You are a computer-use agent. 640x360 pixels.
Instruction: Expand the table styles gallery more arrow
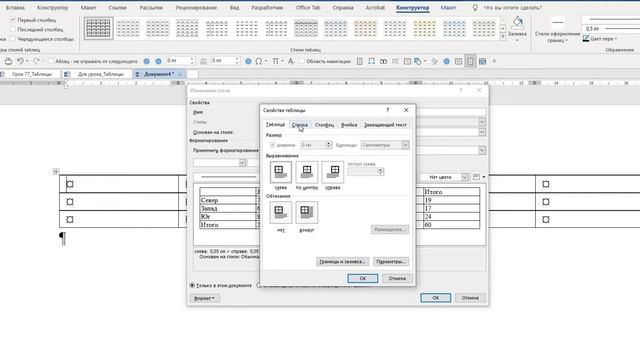(x=502, y=37)
